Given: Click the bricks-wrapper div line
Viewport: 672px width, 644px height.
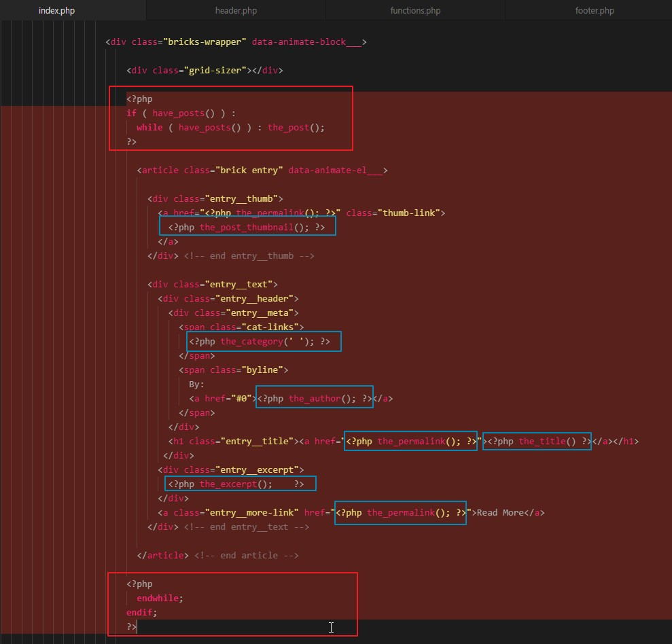Looking at the screenshot, I should 236,42.
